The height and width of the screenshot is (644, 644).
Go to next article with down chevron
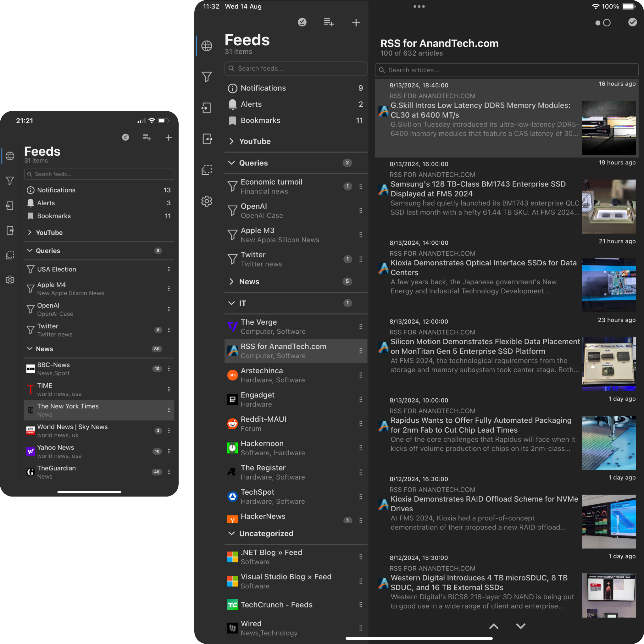tap(521, 626)
